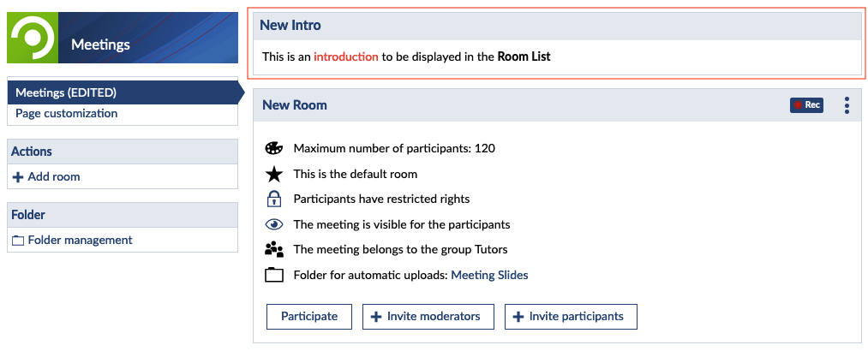868x357 pixels.
Task: Click the restricted rights lock icon
Action: click(x=274, y=199)
